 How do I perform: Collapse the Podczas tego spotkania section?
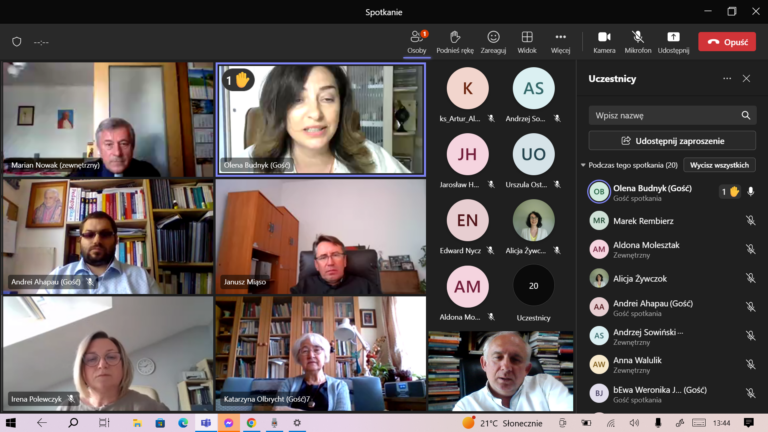point(583,165)
